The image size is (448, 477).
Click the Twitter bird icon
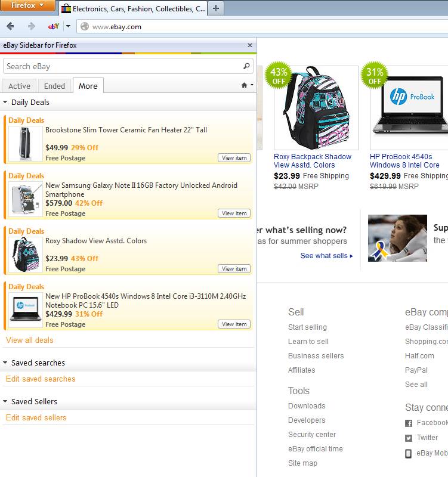pyautogui.click(x=409, y=438)
